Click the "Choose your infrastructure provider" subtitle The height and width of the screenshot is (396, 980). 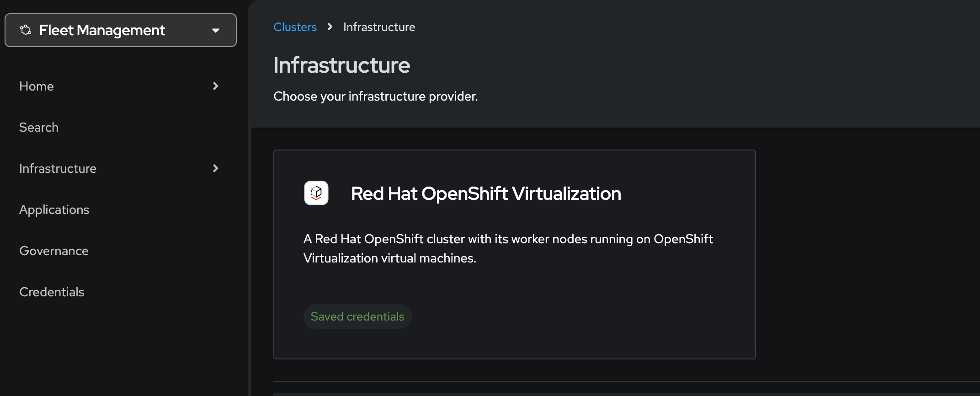coord(375,96)
